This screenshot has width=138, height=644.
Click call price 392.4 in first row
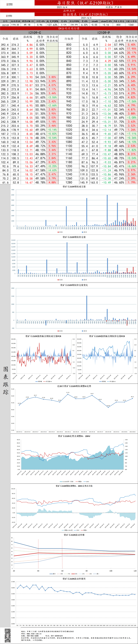(x=5, y=45)
